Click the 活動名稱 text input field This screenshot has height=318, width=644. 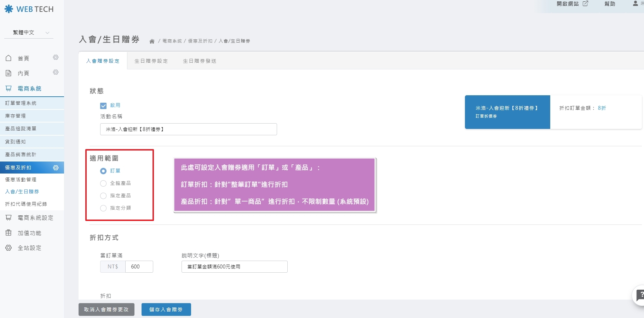188,129
